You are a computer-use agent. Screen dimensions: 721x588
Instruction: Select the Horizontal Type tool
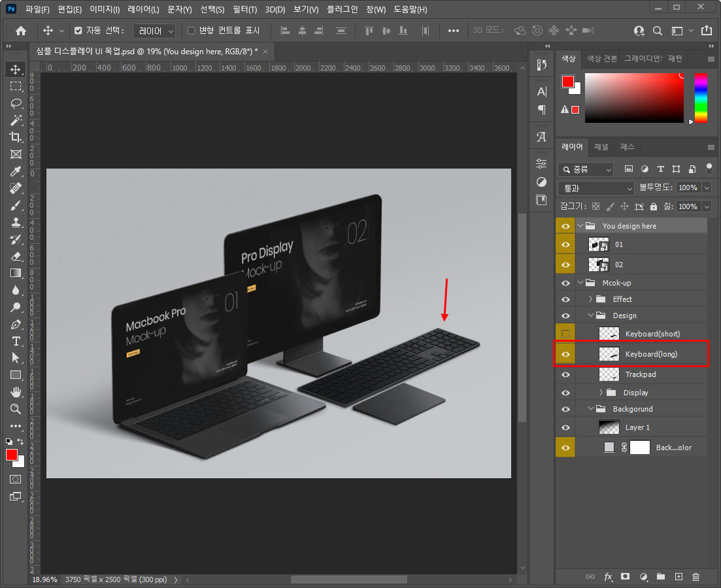tap(16, 341)
